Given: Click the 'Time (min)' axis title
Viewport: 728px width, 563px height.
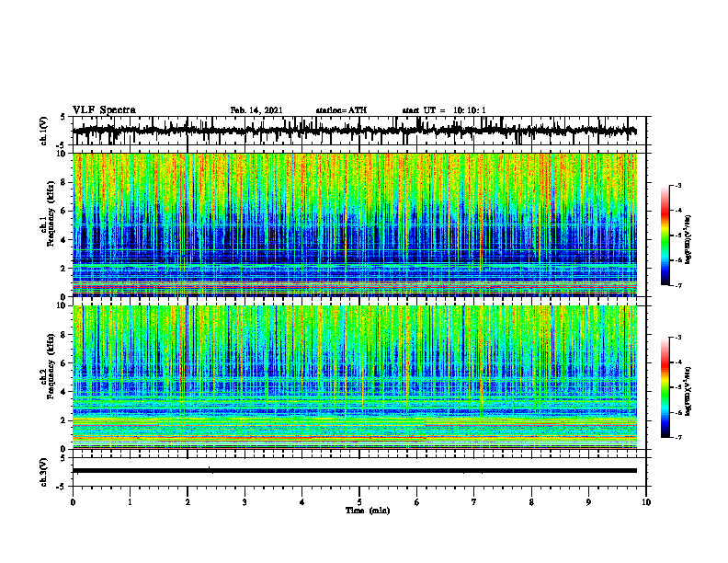Looking at the screenshot, I should (368, 511).
